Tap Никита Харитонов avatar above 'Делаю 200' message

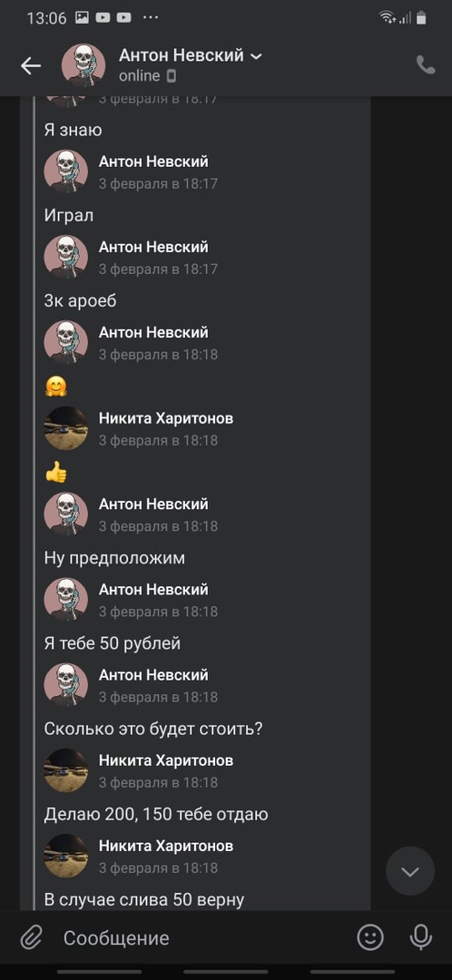(65, 770)
